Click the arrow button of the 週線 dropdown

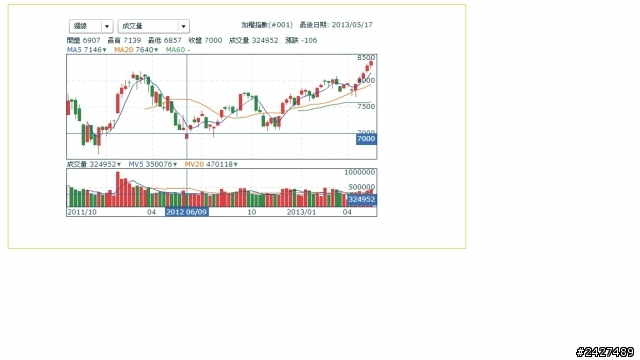click(x=107, y=26)
